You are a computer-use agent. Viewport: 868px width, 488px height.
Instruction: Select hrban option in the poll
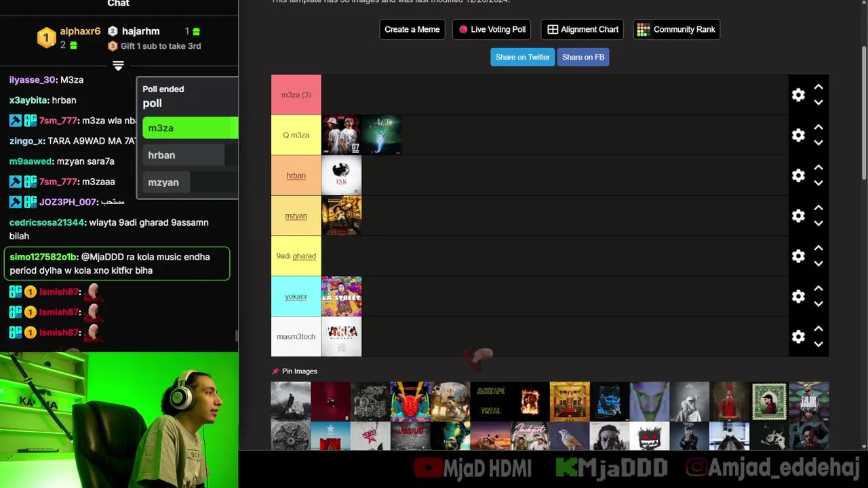click(x=191, y=155)
